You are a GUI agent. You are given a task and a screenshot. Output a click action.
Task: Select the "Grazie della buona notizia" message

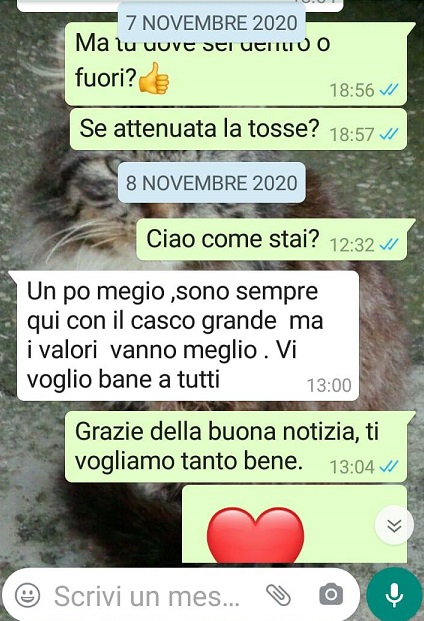point(240,447)
